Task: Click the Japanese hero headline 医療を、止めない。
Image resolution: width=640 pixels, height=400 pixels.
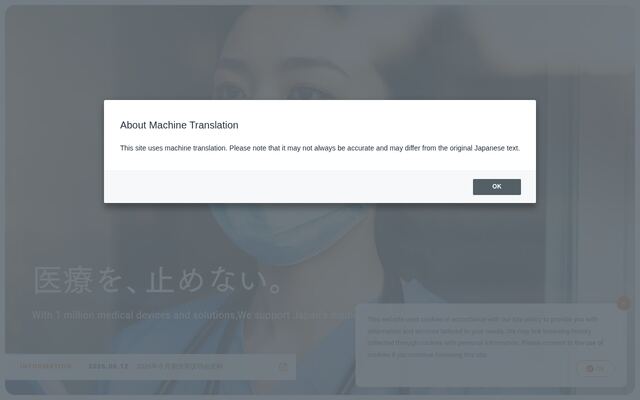Action: pos(158,280)
